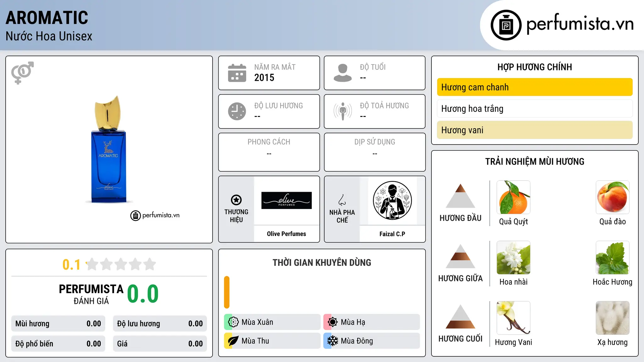Click the Phong cách card
This screenshot has width=644, height=362.
[x=269, y=152]
